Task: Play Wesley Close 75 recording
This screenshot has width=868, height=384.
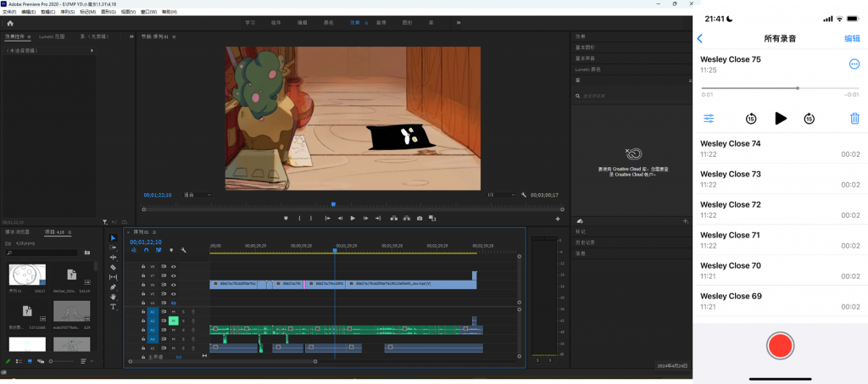Action: pyautogui.click(x=781, y=118)
